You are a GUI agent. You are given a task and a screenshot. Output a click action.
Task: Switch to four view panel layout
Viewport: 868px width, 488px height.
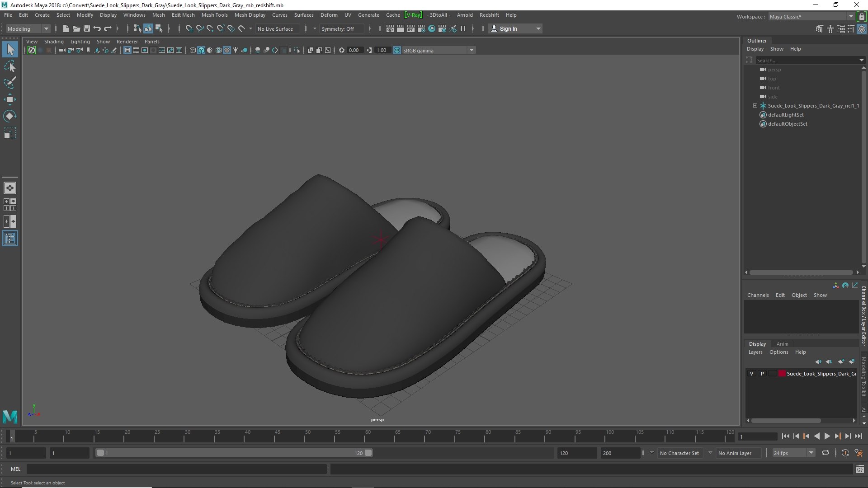(10, 205)
